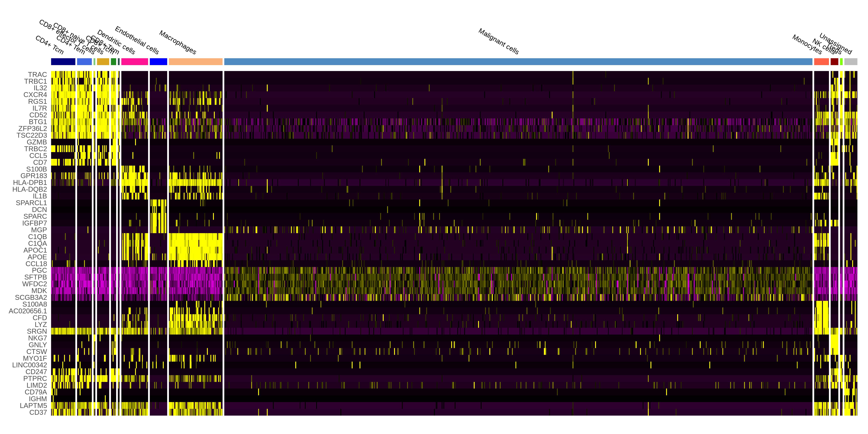Select the LYZ row label

[41, 324]
